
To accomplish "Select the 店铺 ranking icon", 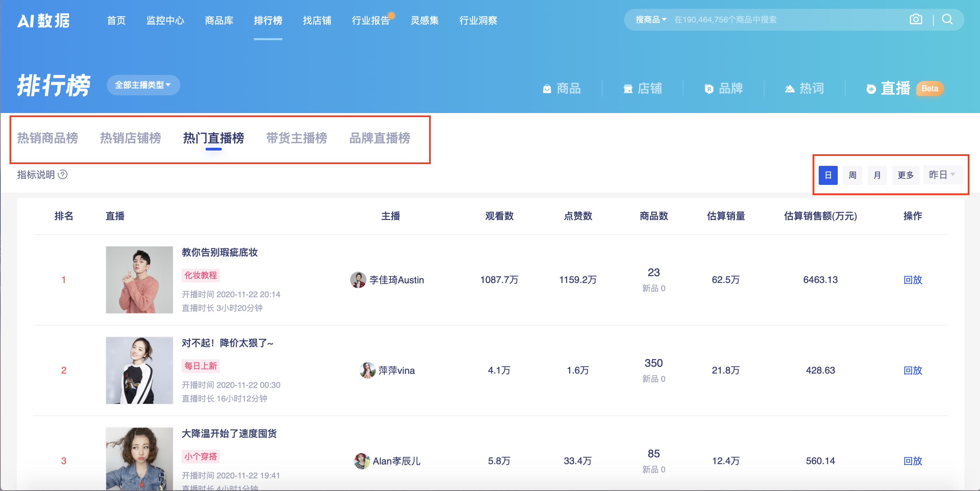I will tap(643, 89).
